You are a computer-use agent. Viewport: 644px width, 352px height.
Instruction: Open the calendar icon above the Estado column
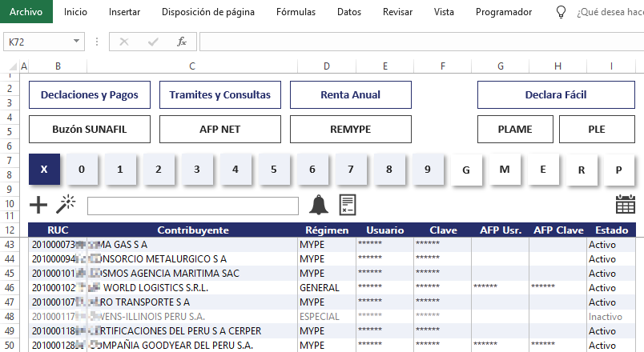[625, 204]
